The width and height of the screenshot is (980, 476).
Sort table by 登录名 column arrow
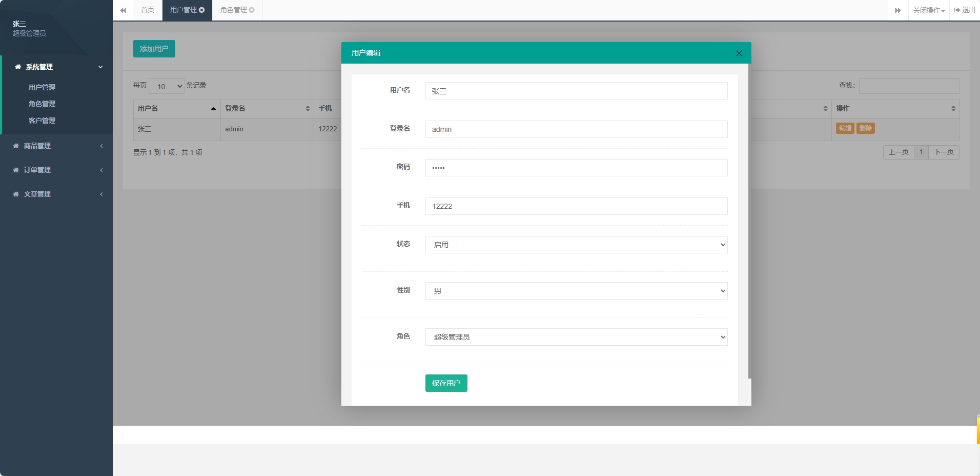click(x=308, y=109)
